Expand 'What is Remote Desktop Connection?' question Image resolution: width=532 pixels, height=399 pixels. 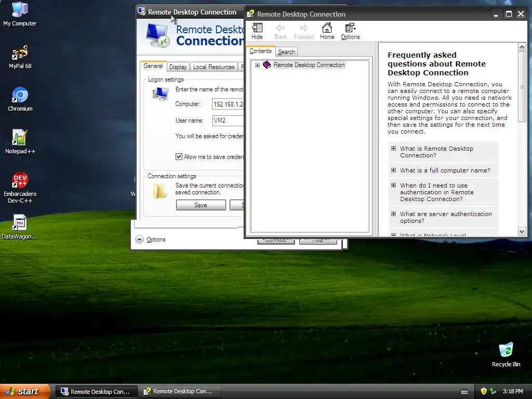coord(394,148)
